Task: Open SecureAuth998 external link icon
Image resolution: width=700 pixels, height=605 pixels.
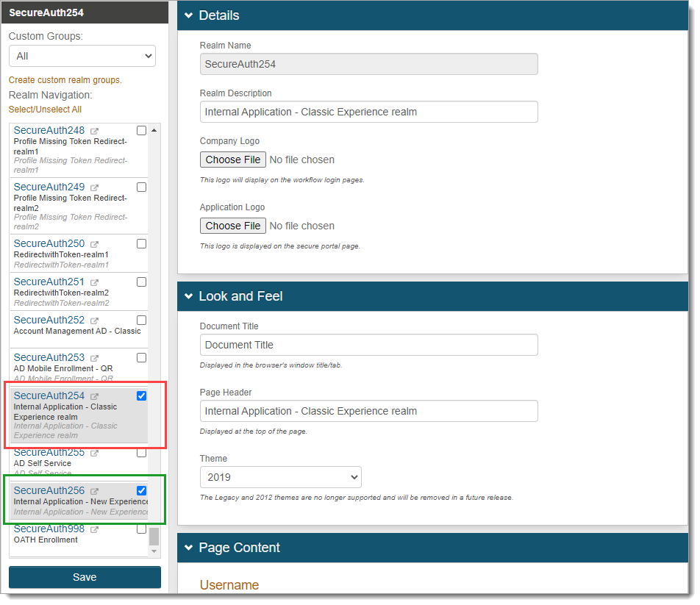Action: (95, 530)
